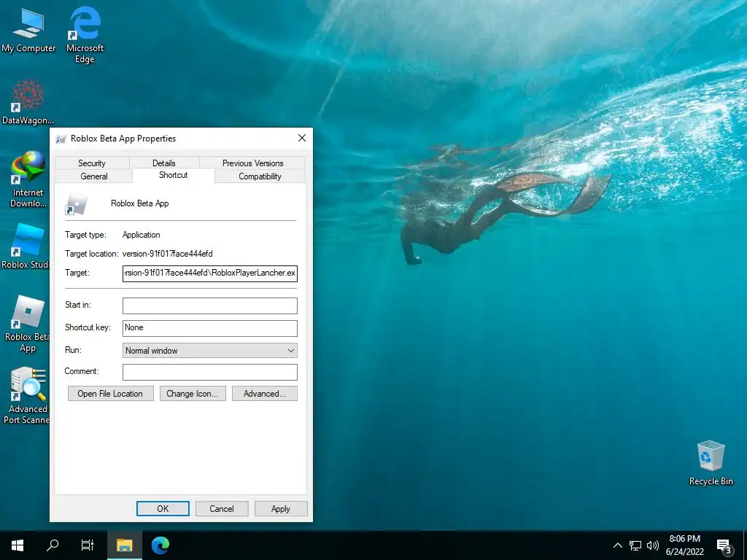Open Task View on taskbar
This screenshot has width=747, height=560.
88,545
